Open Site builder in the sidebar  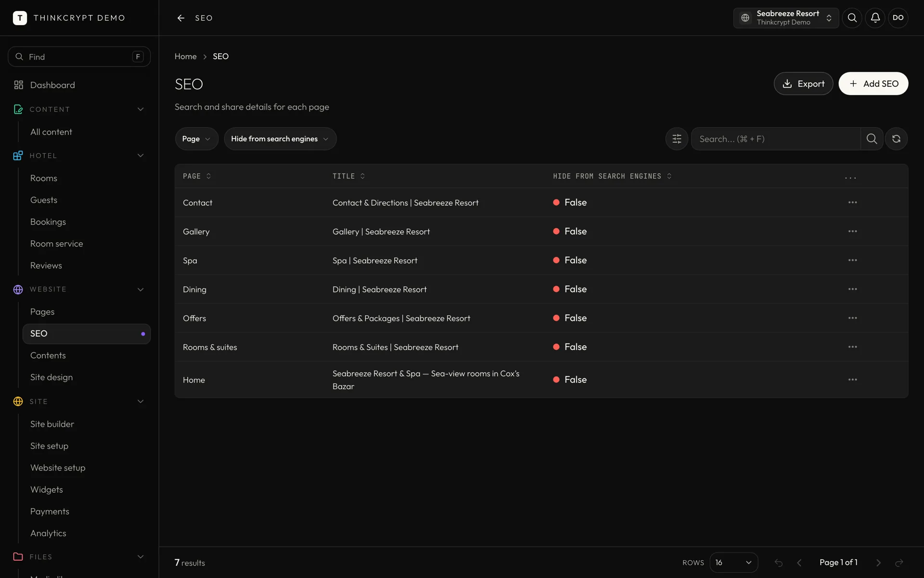52,424
